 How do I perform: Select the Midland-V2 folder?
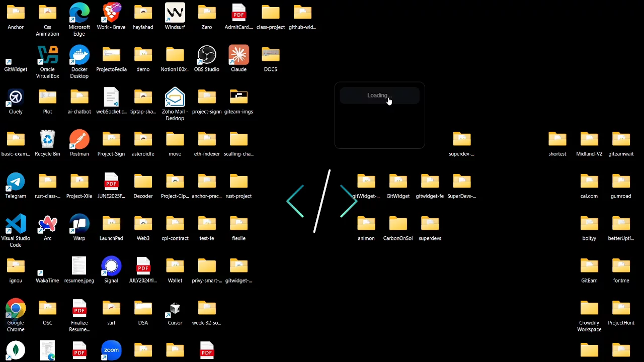pyautogui.click(x=589, y=140)
